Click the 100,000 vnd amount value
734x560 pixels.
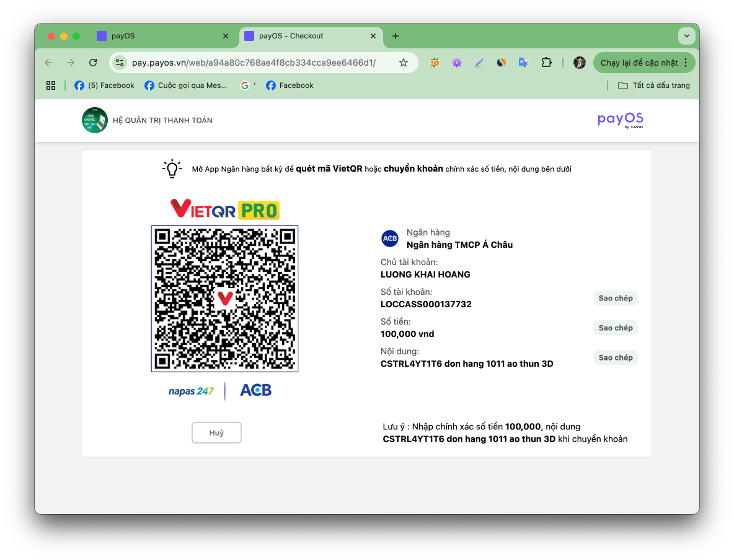(407, 334)
